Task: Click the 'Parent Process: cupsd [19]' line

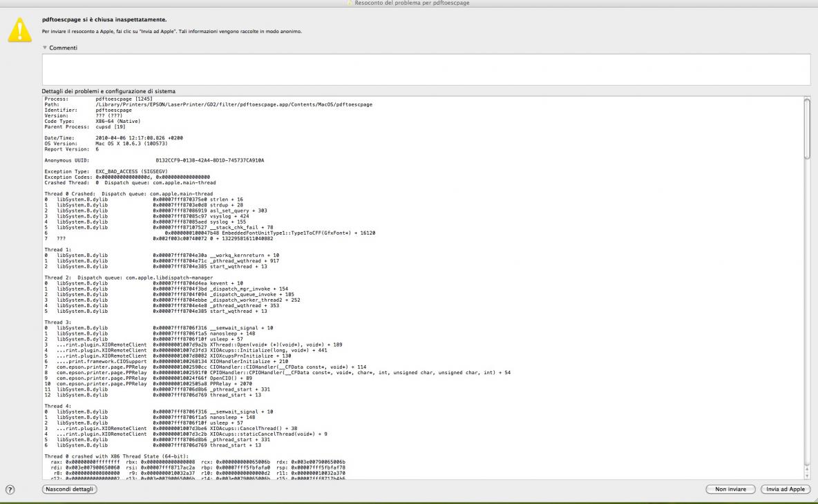Action: point(85,126)
